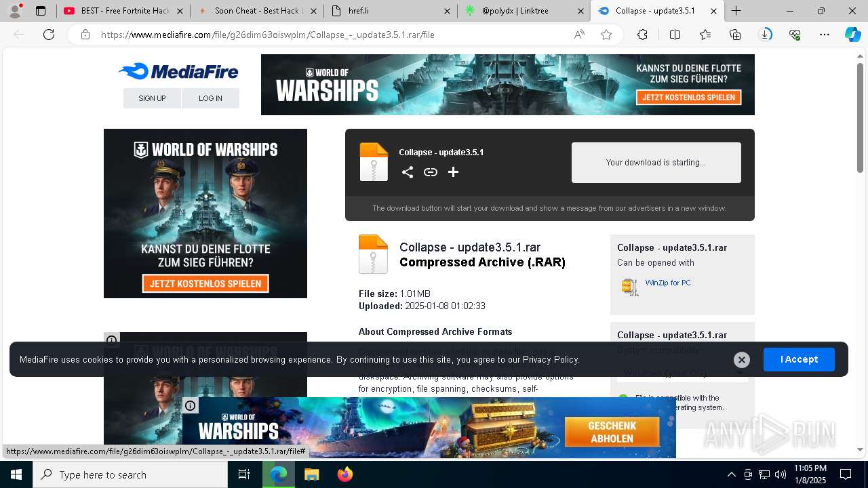Open File Explorer from taskbar

[311, 474]
